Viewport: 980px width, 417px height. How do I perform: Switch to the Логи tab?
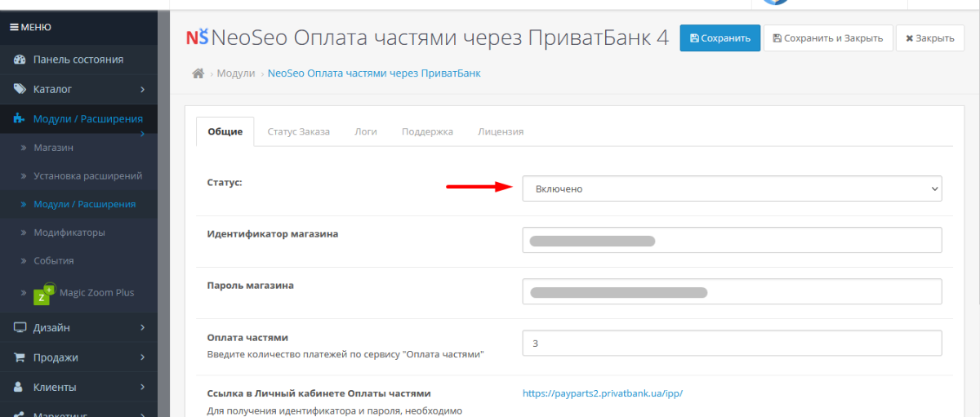366,131
